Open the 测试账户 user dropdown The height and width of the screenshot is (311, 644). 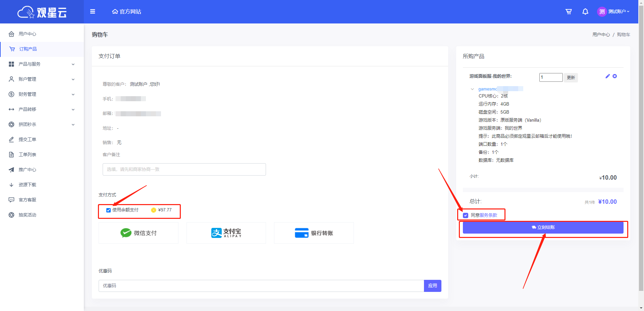613,12
